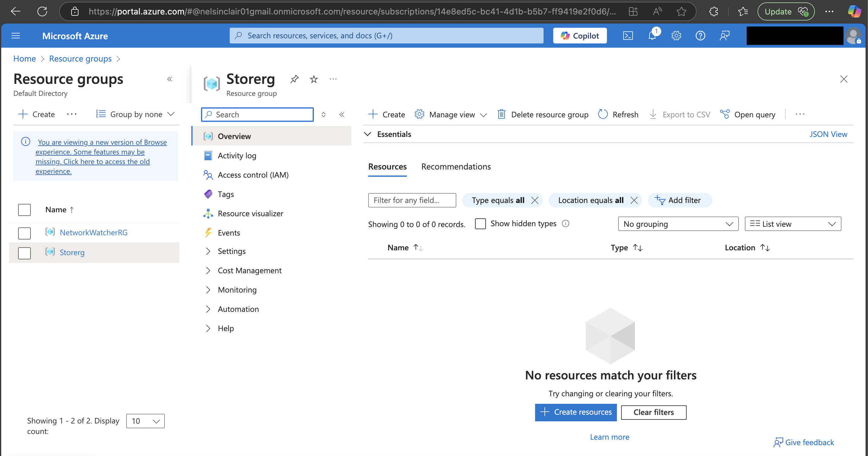Open the JSON View link

coord(828,134)
